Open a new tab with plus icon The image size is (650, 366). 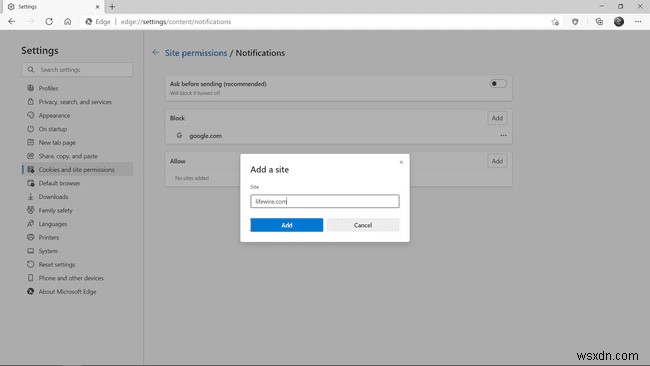[112, 7]
